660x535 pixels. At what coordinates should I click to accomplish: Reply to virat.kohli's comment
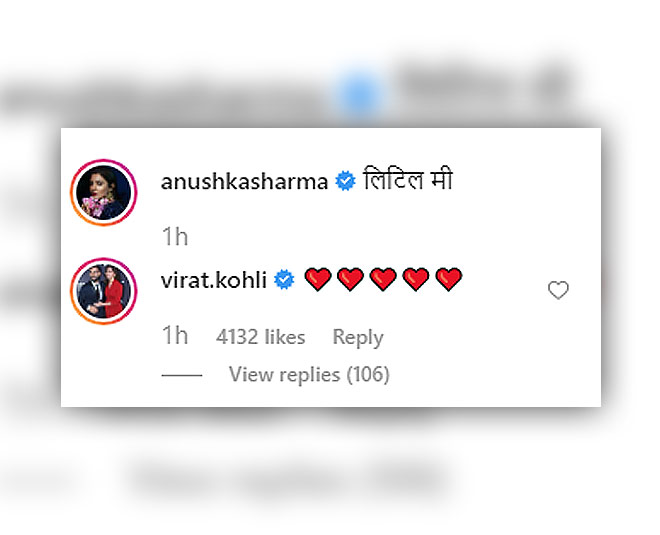coord(358,338)
